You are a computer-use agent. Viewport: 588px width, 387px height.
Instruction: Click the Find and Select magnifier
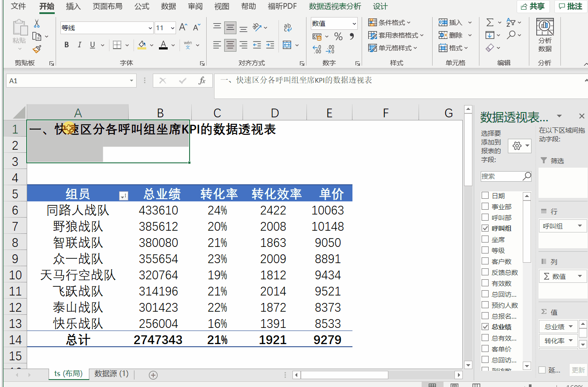[511, 35]
